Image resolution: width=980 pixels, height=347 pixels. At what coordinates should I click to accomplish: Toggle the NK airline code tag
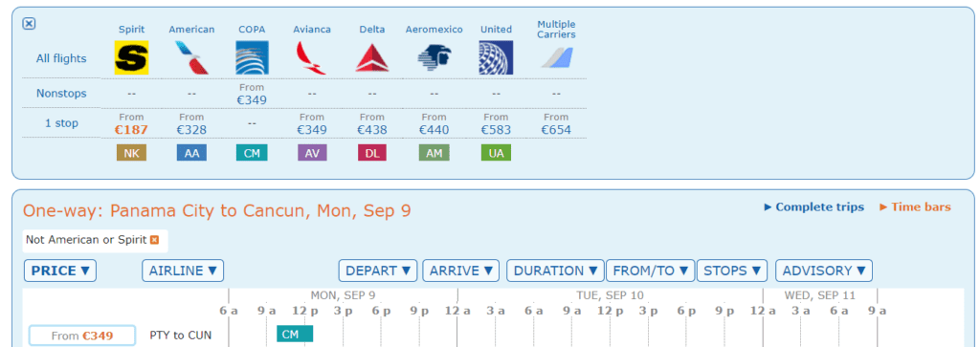pyautogui.click(x=131, y=153)
